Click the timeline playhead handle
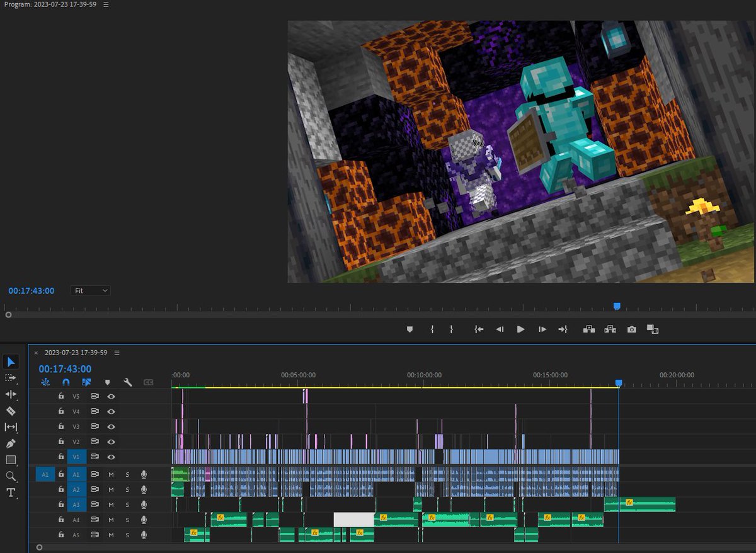The image size is (756, 553). 619,383
